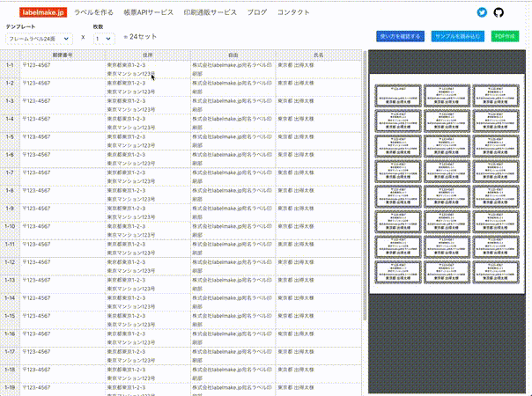The width and height of the screenshot is (532, 396).
Task: Click the table's vertical scrollbar
Action: click(365, 186)
